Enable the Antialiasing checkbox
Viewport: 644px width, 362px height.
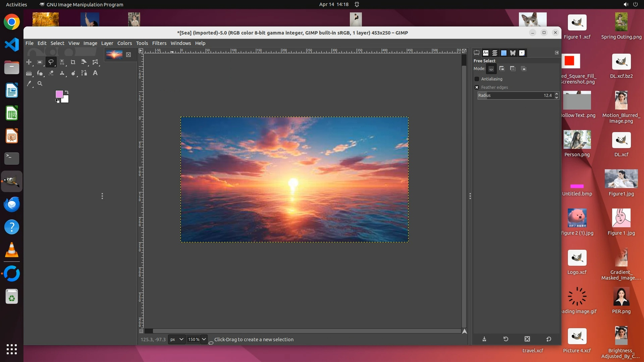[x=477, y=79]
